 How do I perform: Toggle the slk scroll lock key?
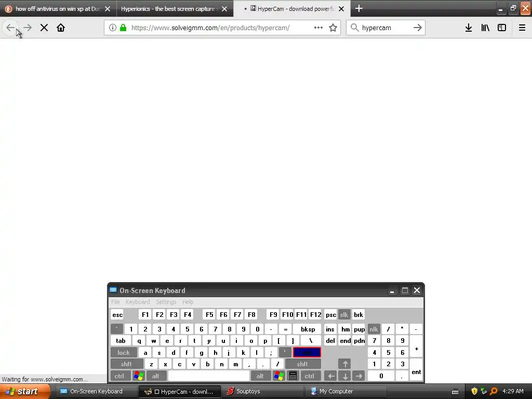(344, 315)
